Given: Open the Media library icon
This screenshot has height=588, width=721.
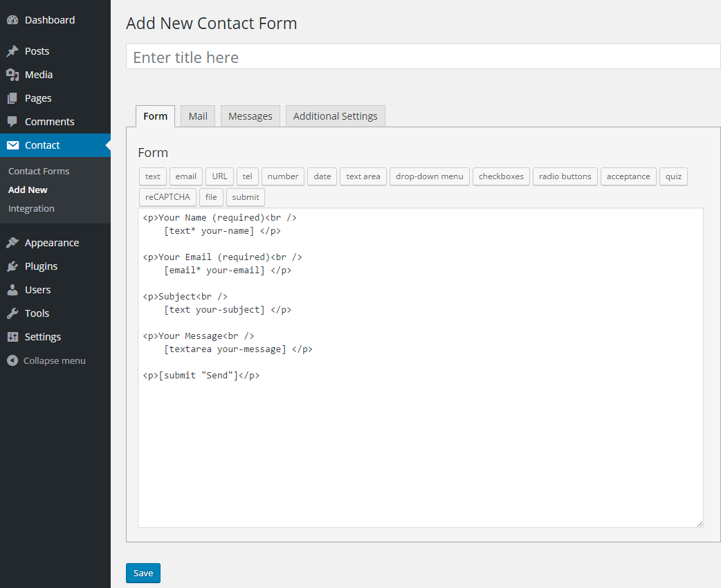Looking at the screenshot, I should pos(14,74).
